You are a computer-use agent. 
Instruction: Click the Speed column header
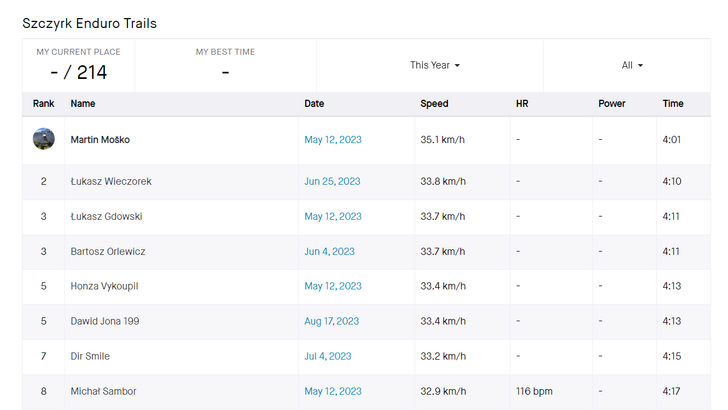434,104
